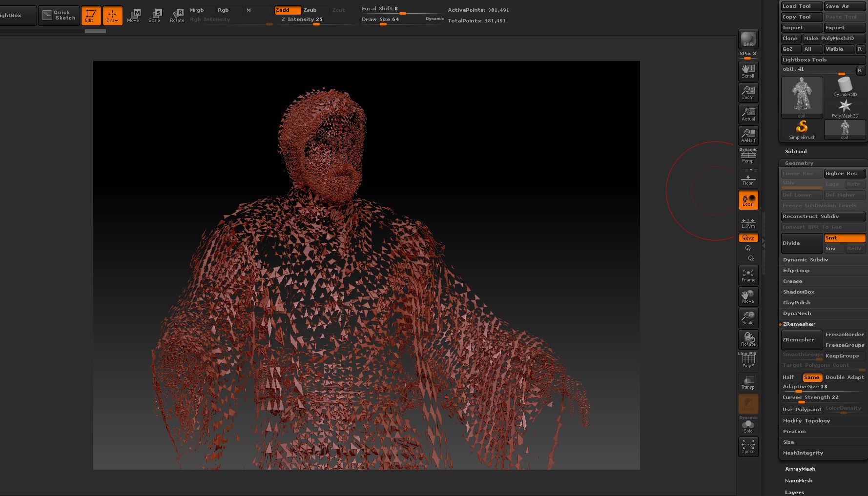Set view to Actual size
Screen dimensions: 868x496
pyautogui.click(x=748, y=114)
